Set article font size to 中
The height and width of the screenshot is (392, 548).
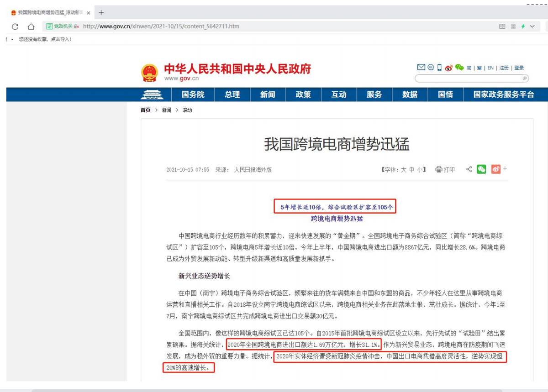412,170
